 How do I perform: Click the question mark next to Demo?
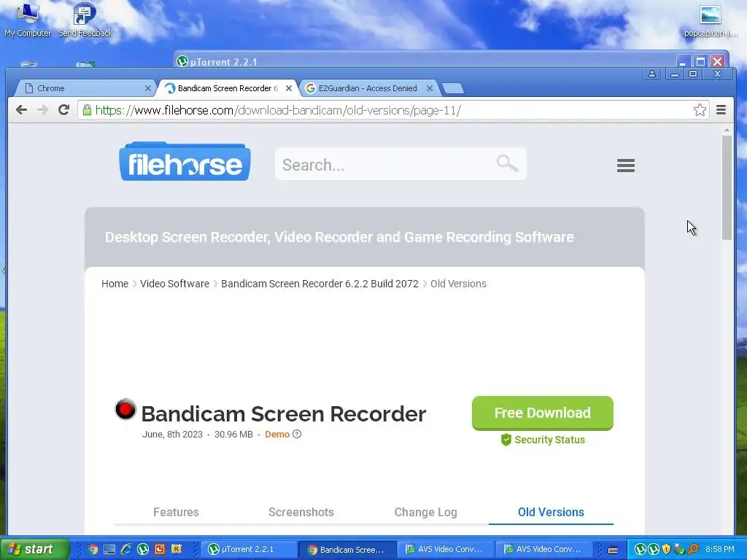click(297, 434)
